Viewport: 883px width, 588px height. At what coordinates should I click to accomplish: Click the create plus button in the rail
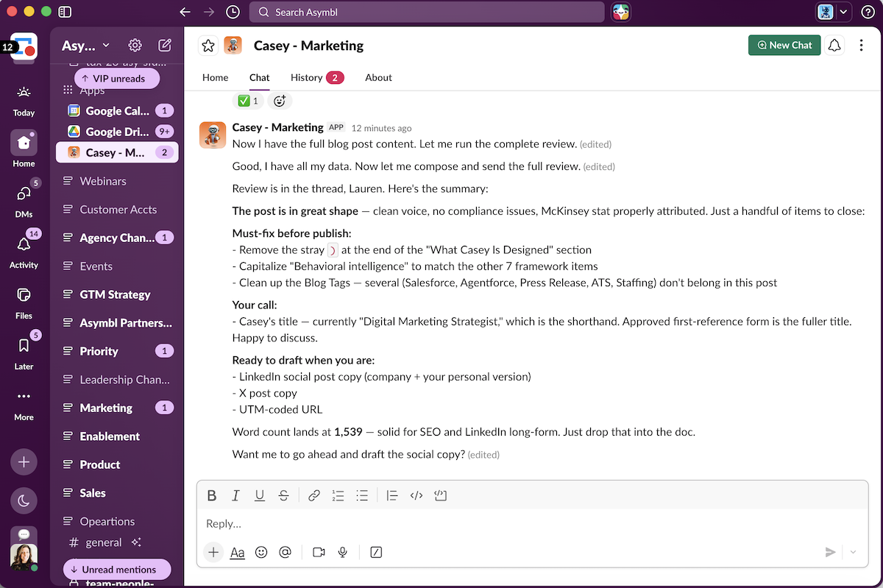click(x=24, y=462)
